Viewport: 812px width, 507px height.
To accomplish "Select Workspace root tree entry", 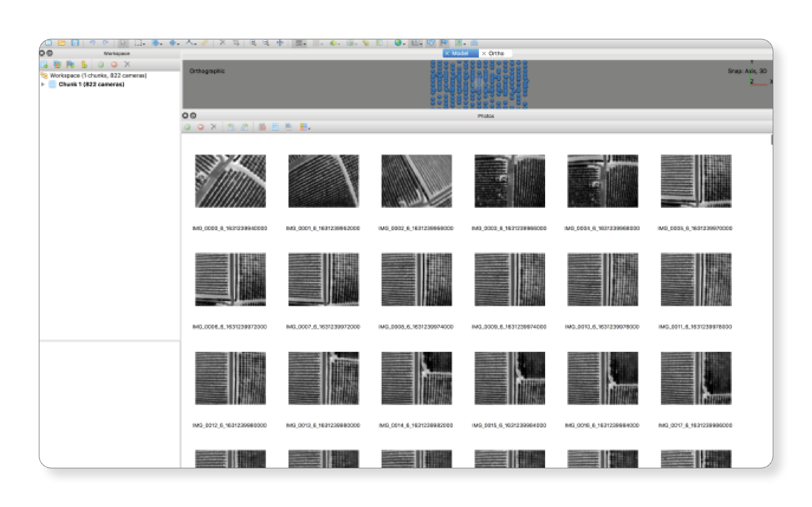I will 98,75.
